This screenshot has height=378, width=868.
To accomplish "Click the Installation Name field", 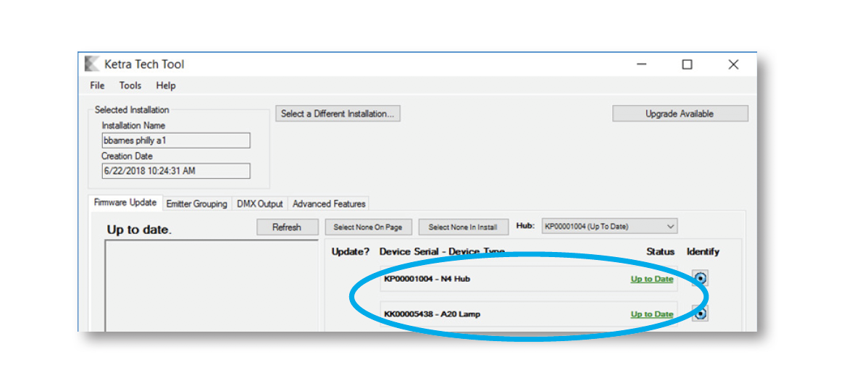I will click(176, 140).
